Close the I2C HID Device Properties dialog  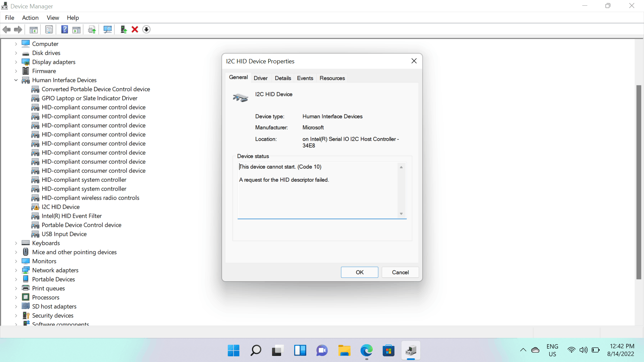tap(414, 61)
